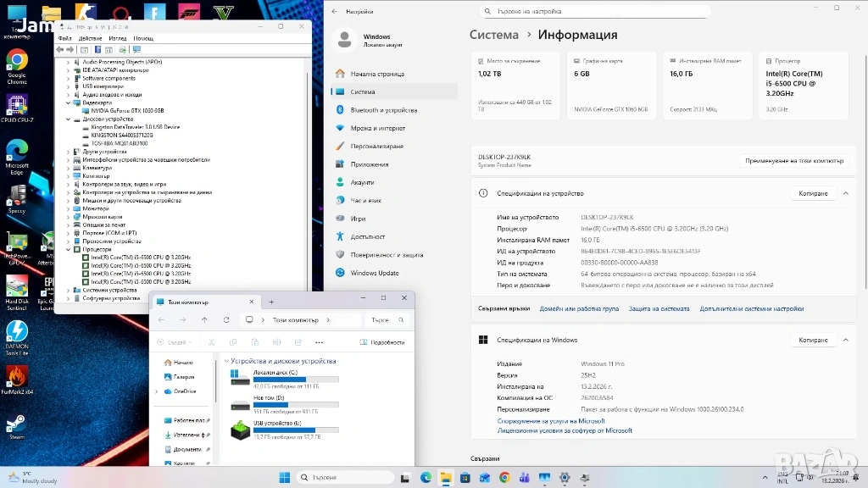Click the Защита на системата link
Viewport: 868px width, 488px height.
(x=659, y=308)
